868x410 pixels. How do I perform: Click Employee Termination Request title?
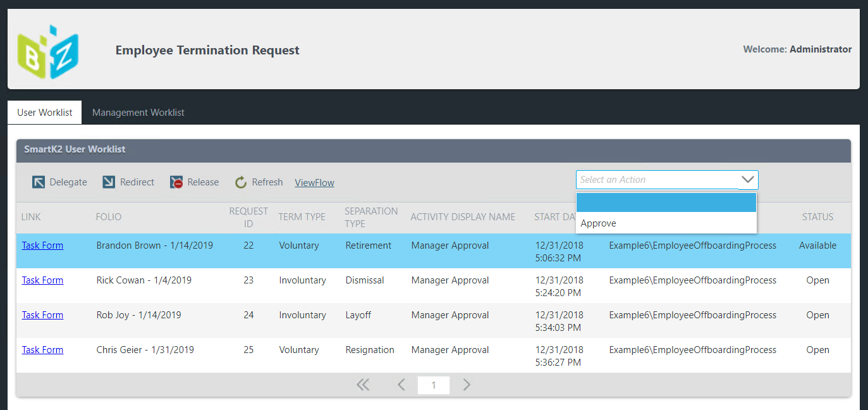[x=207, y=50]
